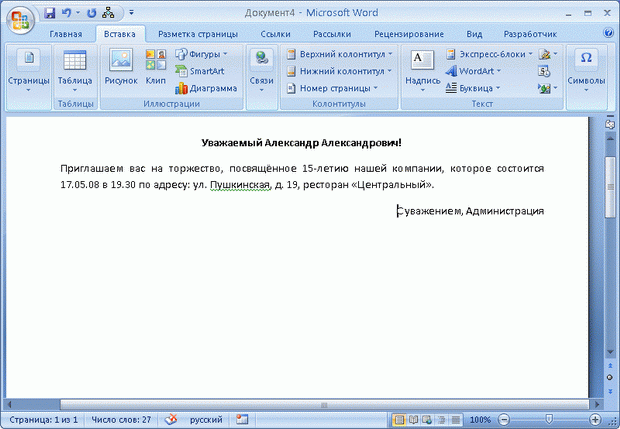620x429 pixels.
Task: Open the Клип clip art pane
Action: [x=156, y=66]
